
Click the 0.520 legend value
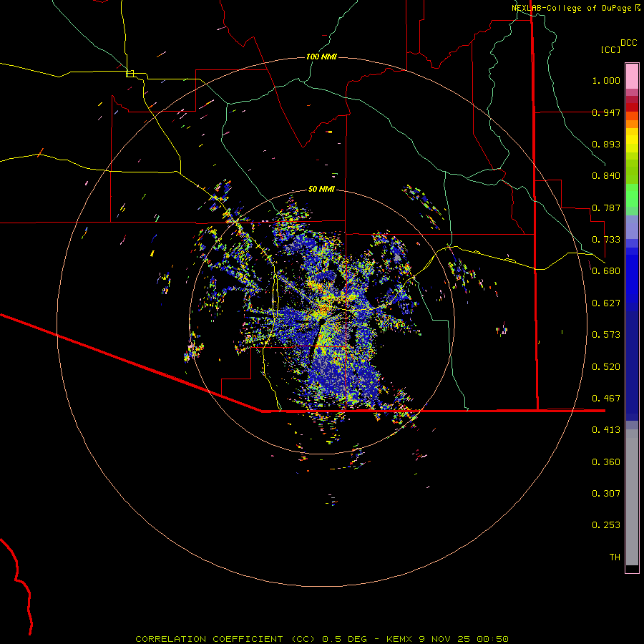[606, 367]
